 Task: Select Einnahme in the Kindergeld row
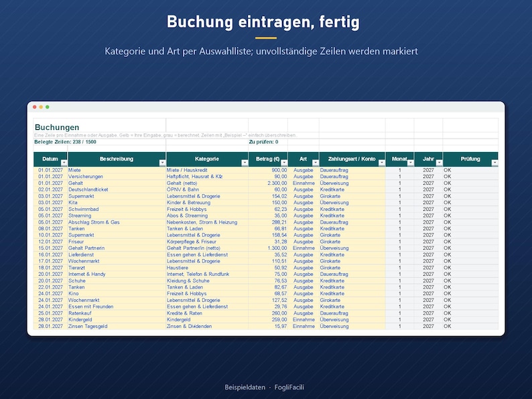(304, 320)
